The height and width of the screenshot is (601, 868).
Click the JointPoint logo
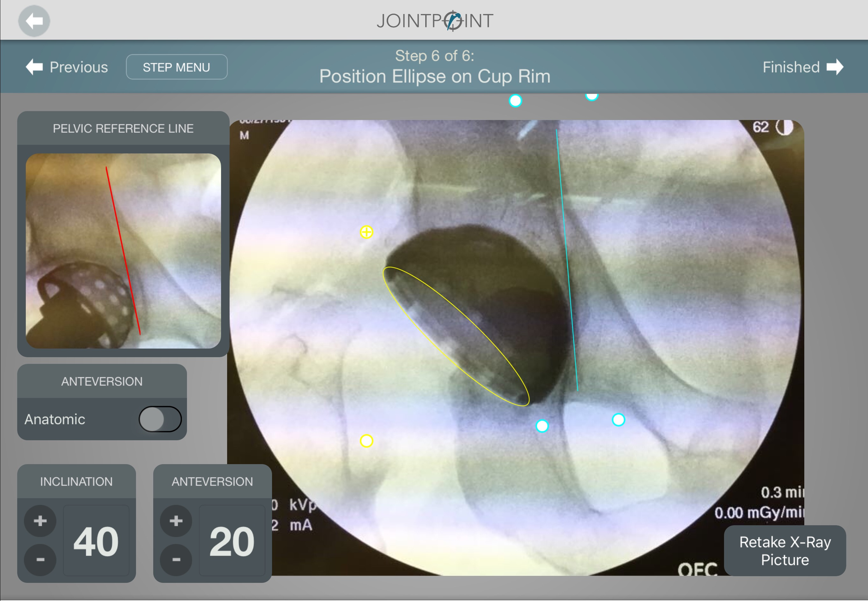[435, 21]
